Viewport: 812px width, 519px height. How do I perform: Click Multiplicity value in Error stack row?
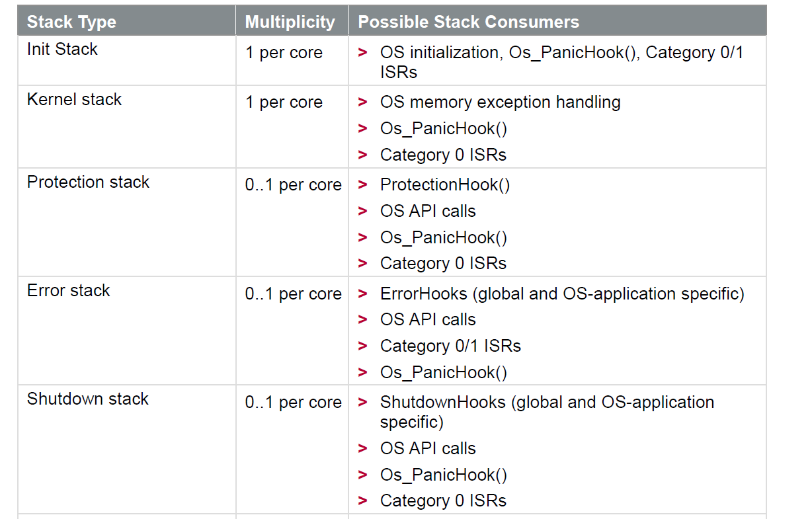pos(293,294)
